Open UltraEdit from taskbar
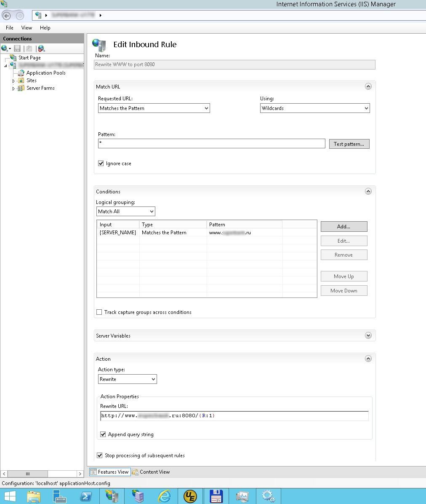 click(190, 496)
